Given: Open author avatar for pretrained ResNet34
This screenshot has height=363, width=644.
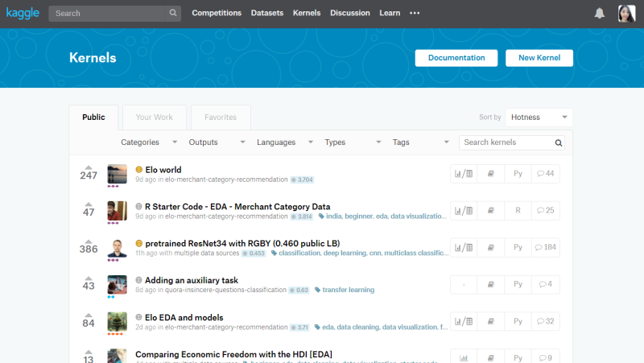Looking at the screenshot, I should click(117, 248).
